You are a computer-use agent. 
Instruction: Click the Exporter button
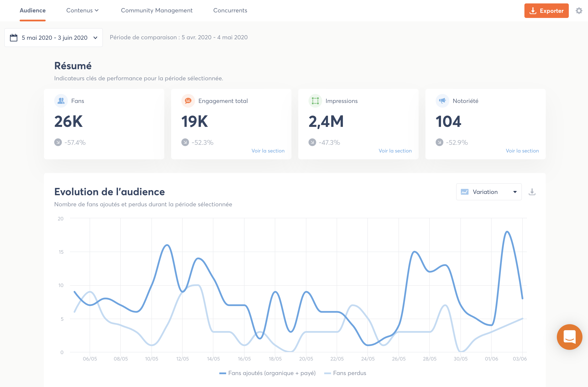[546, 11]
